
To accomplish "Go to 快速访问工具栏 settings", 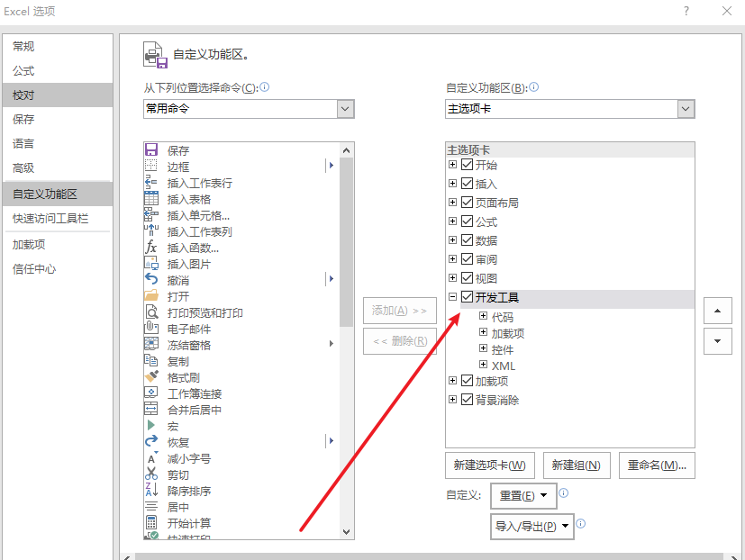I will pyautogui.click(x=58, y=219).
